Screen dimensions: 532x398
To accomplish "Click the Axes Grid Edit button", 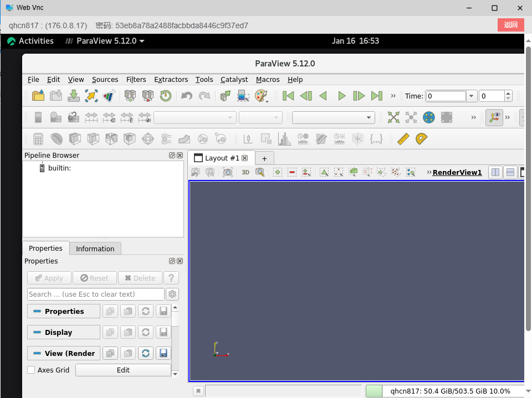I will 123,370.
